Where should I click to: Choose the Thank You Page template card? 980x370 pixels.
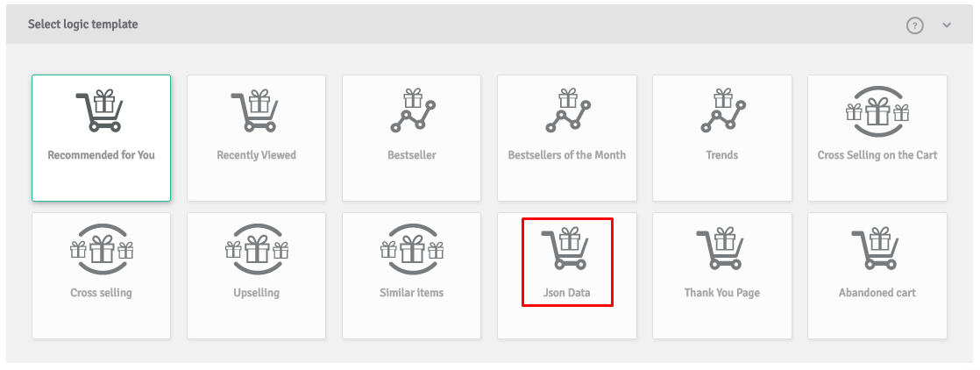tap(722, 275)
